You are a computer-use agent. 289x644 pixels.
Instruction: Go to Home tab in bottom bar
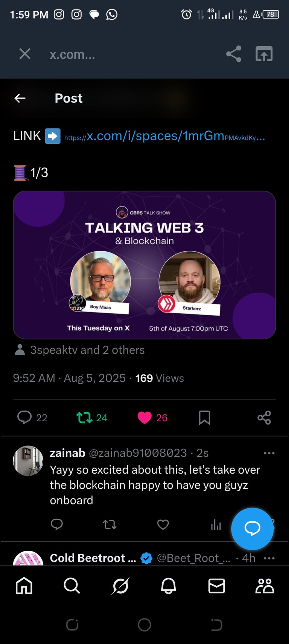click(24, 586)
